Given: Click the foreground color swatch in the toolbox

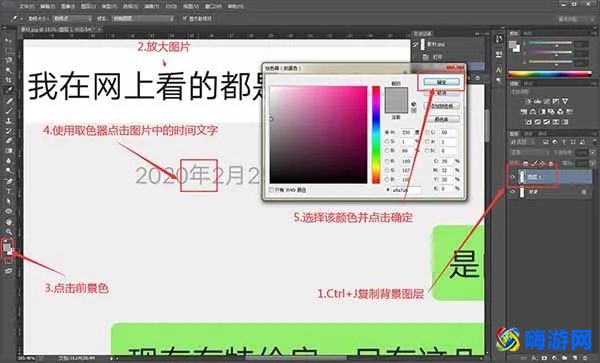Looking at the screenshot, I should pos(7,246).
